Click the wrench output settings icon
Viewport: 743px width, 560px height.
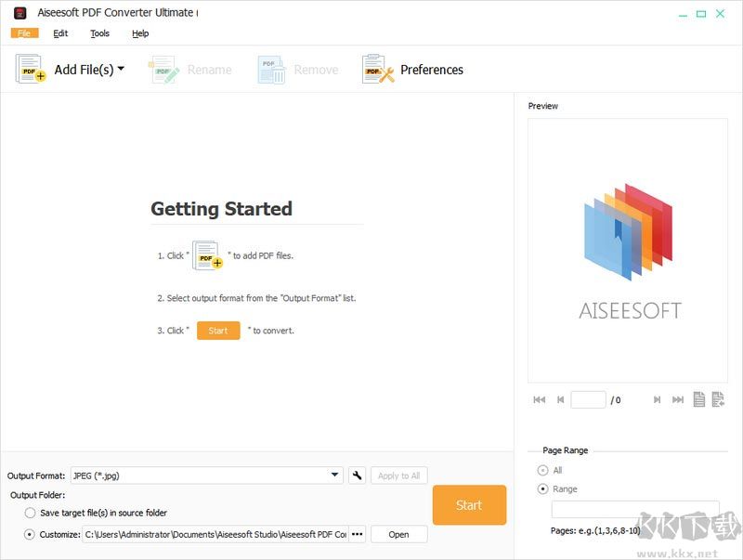[358, 475]
